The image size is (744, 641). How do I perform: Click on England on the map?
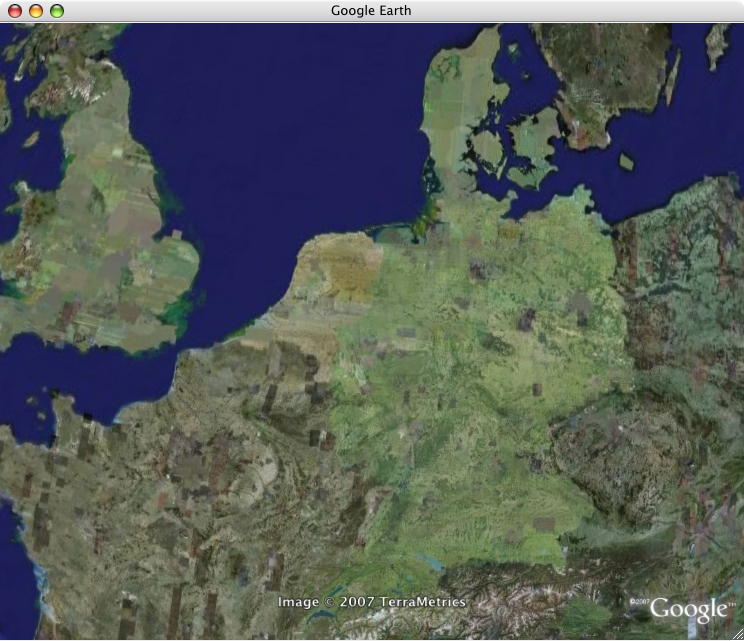[x=100, y=250]
